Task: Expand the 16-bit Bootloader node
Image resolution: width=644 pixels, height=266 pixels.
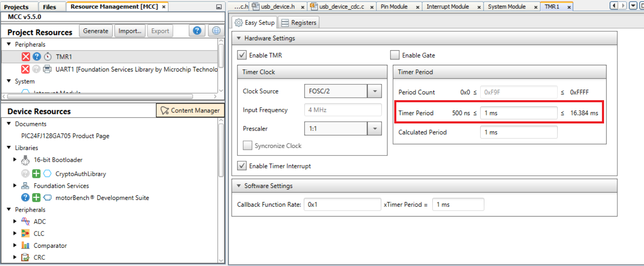Action: [15, 160]
